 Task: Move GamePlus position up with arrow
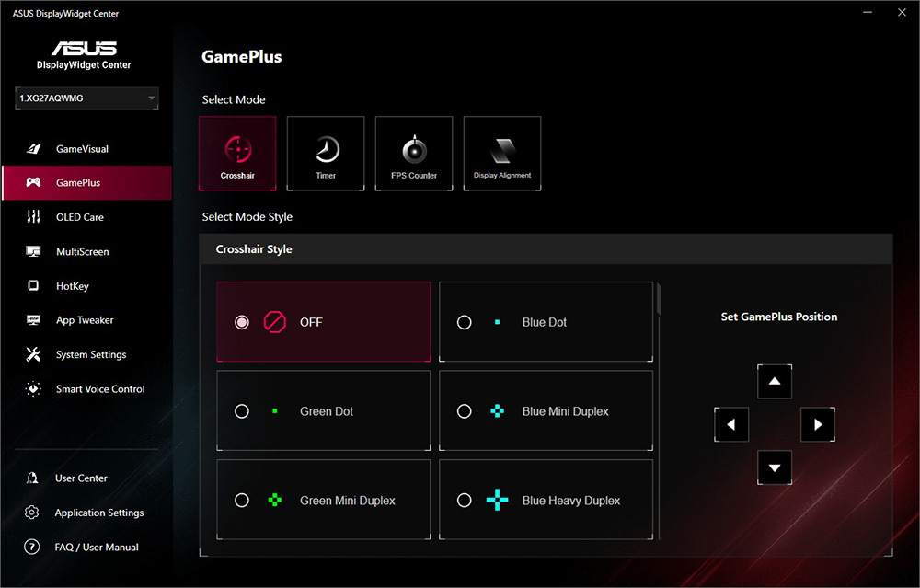(775, 381)
